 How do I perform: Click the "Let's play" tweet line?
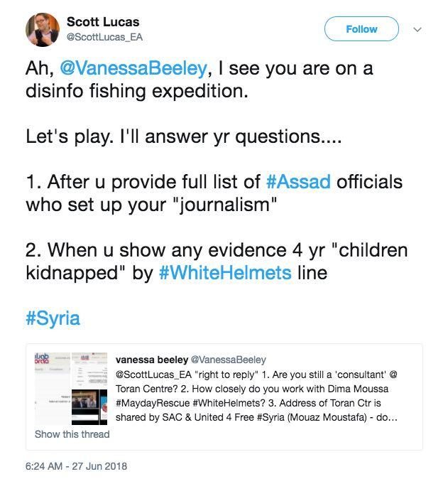pos(183,136)
